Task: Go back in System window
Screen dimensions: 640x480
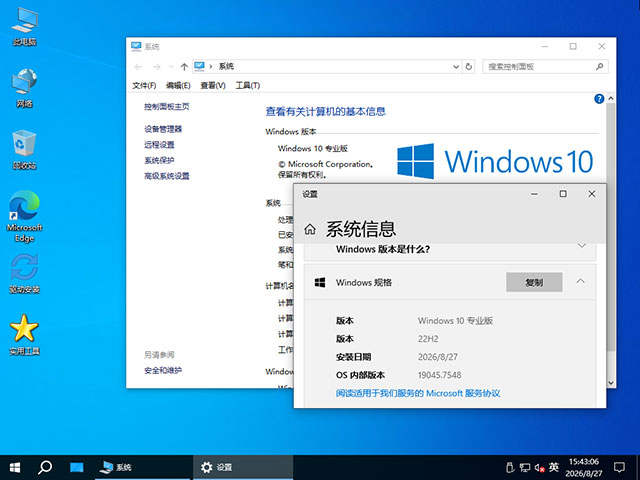Action: click(x=138, y=67)
